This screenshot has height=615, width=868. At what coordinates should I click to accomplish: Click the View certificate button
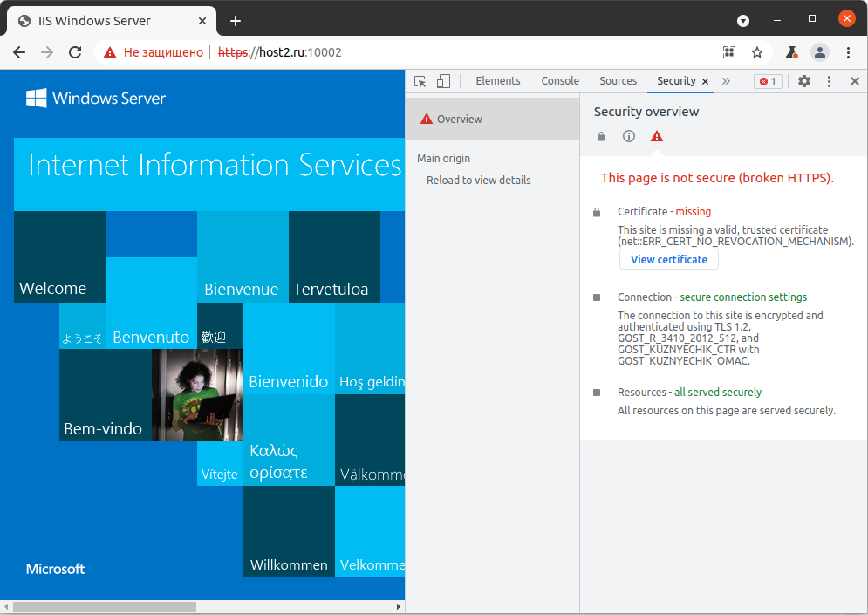669,259
